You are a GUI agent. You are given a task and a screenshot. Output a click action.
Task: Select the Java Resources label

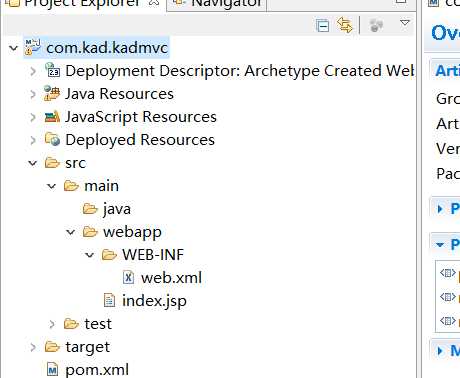click(119, 94)
